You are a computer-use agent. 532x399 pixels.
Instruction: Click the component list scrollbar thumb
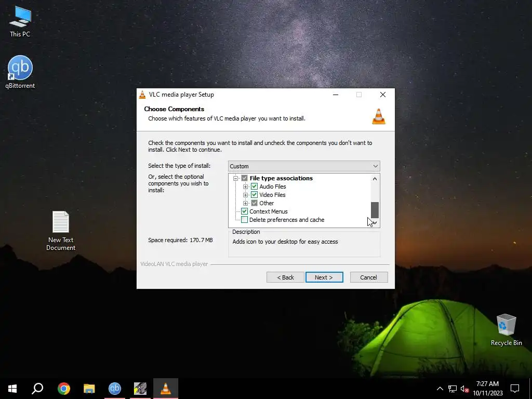coord(375,210)
